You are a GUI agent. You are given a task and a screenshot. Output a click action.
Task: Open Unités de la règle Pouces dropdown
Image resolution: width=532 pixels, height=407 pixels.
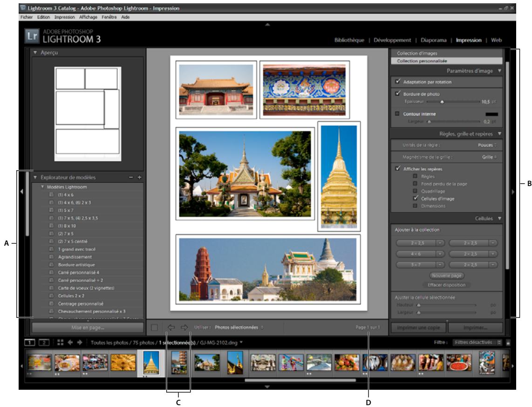click(487, 145)
